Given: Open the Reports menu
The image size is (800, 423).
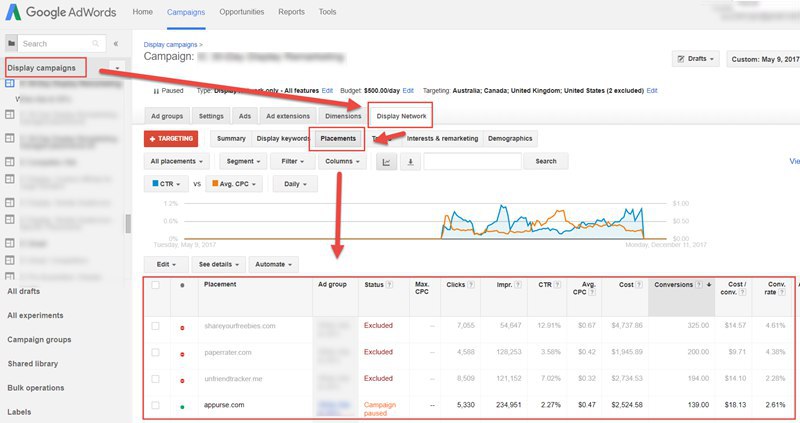Looking at the screenshot, I should (x=291, y=12).
